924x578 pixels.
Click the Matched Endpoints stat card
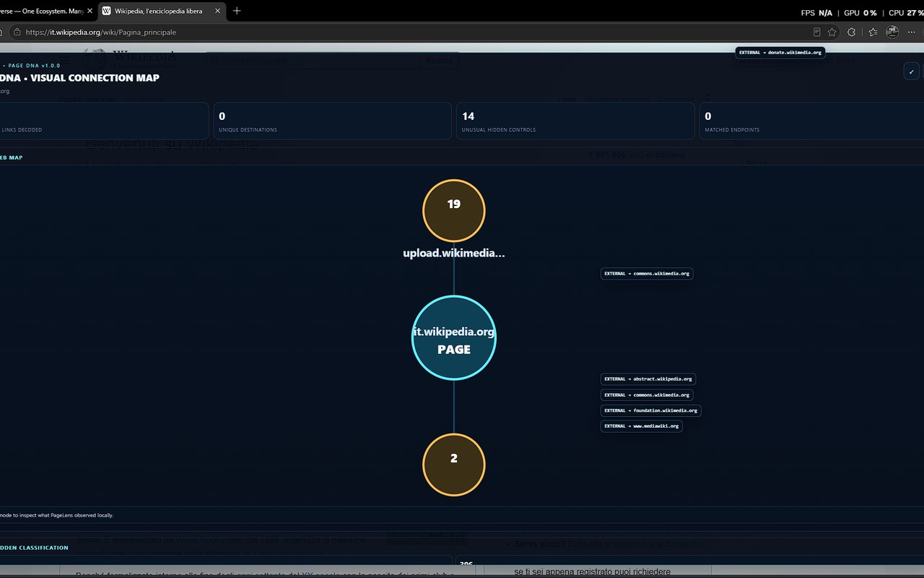click(811, 121)
